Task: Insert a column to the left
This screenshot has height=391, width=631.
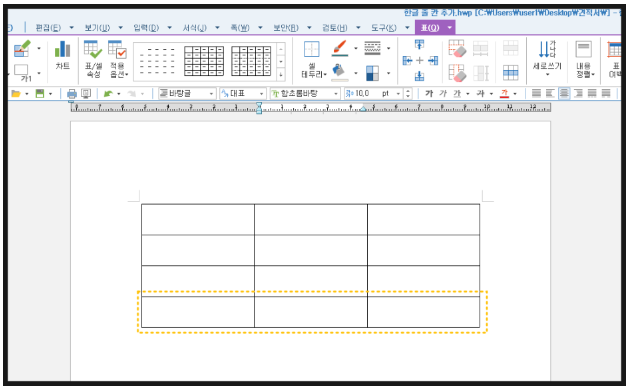Action: pos(407,60)
